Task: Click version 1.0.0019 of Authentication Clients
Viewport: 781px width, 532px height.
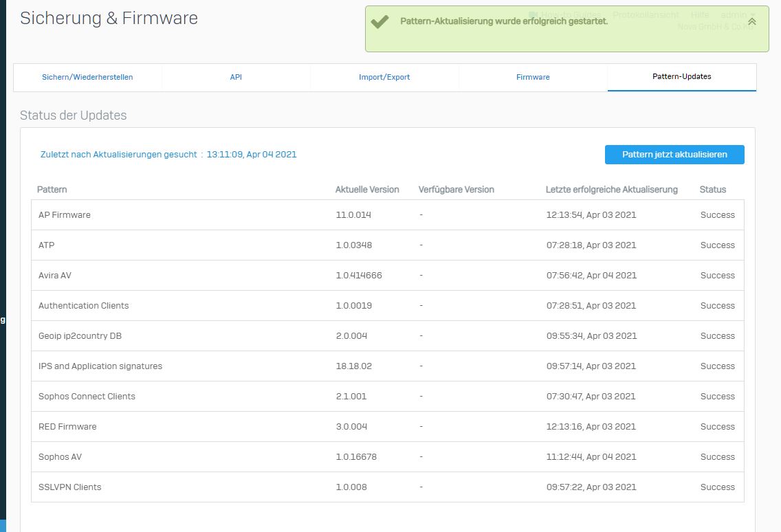Action: pyautogui.click(x=354, y=305)
